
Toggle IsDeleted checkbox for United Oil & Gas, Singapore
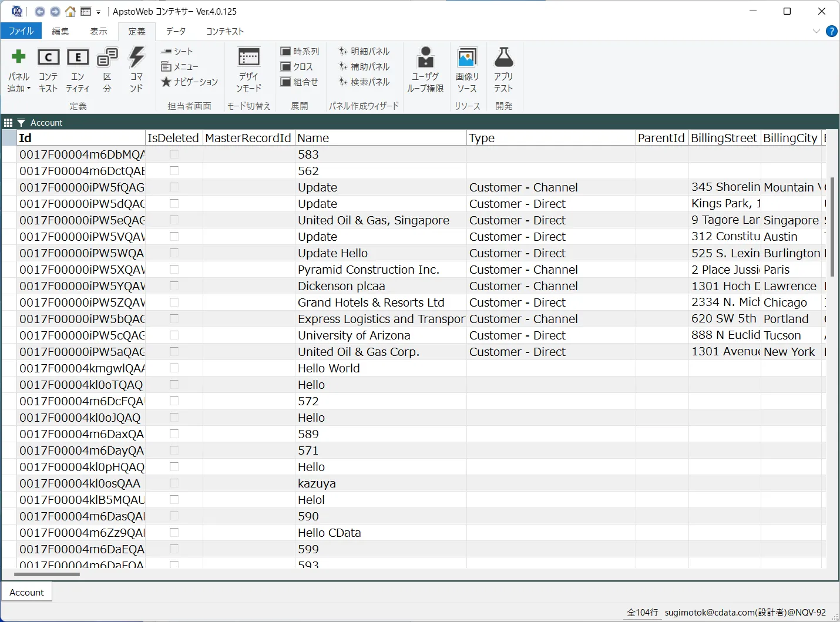point(174,220)
